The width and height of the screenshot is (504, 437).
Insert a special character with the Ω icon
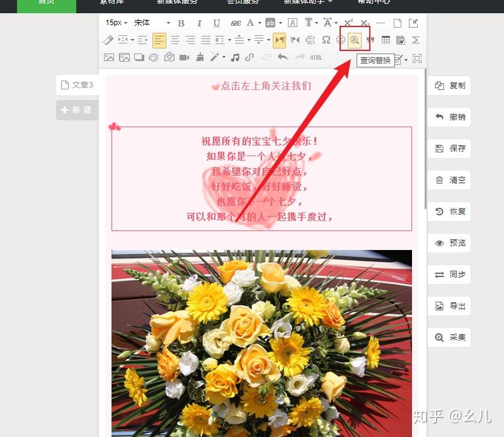(325, 40)
